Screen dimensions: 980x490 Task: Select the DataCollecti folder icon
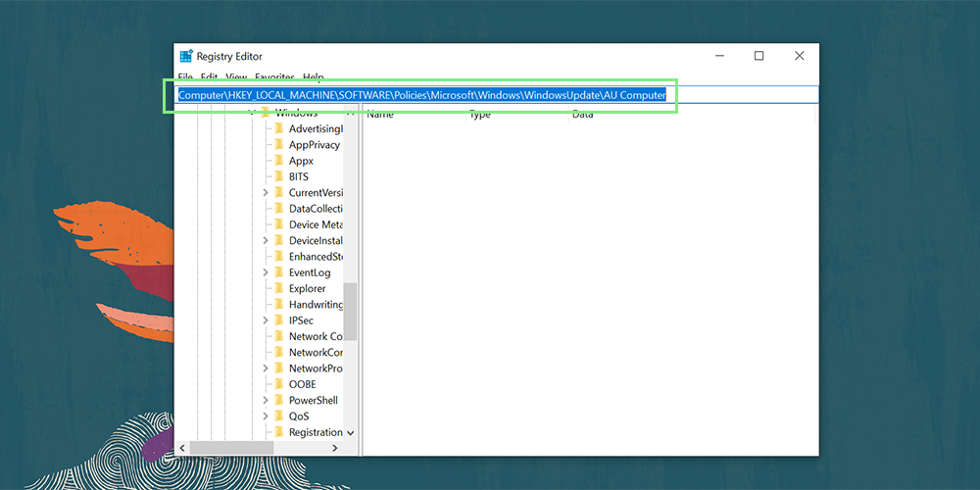(278, 209)
